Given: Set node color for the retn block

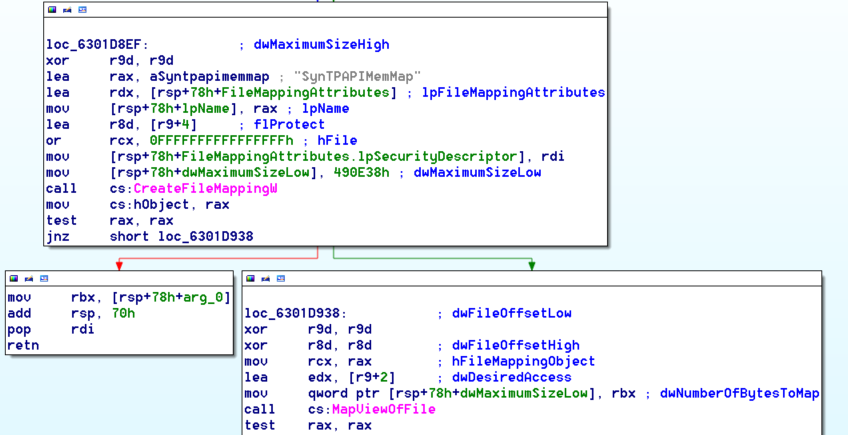Looking at the screenshot, I should 14,278.
